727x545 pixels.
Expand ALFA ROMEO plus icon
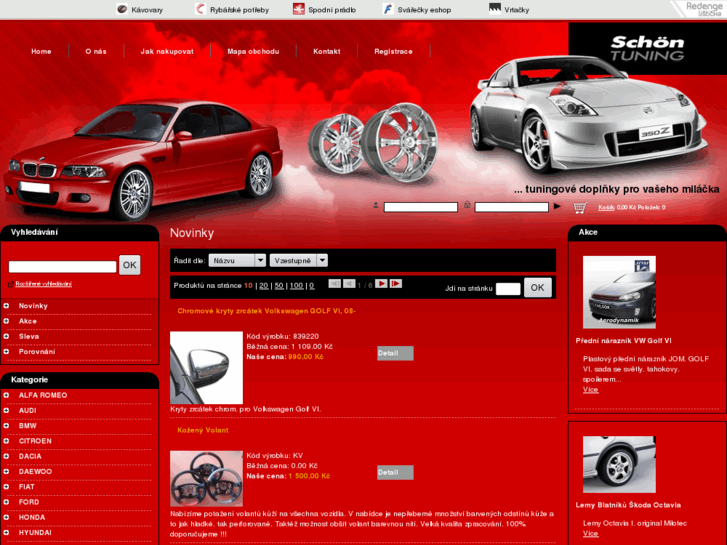click(6, 395)
